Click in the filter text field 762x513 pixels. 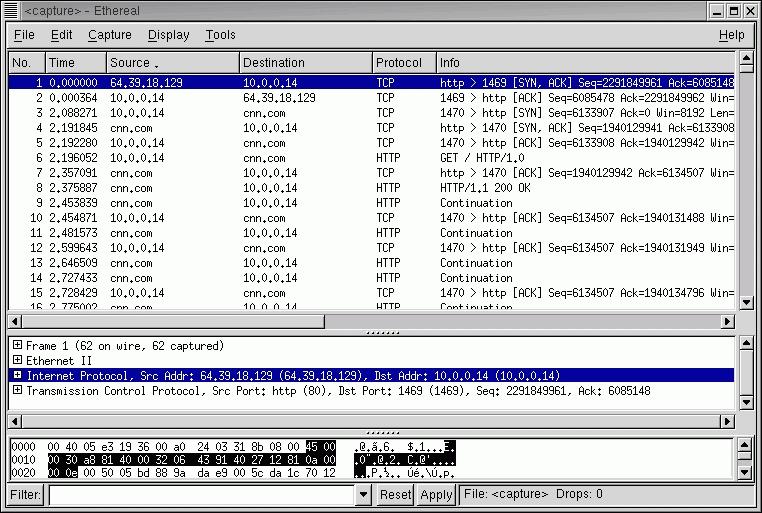(x=200, y=494)
